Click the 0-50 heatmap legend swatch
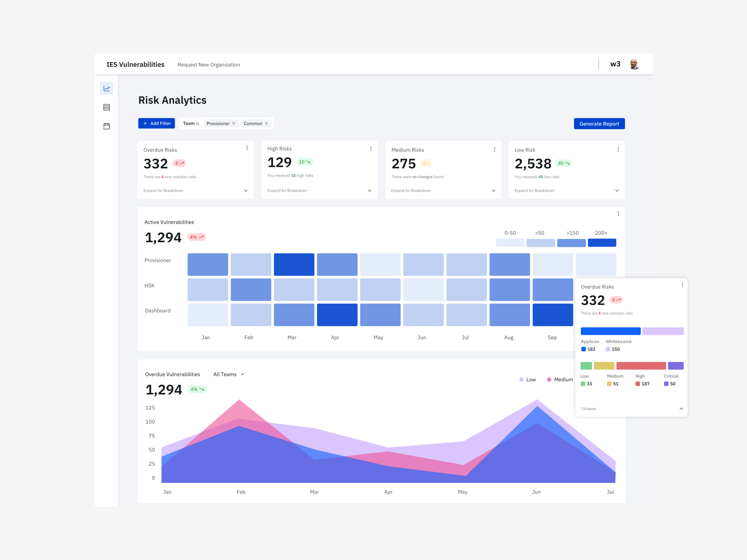 [510, 242]
